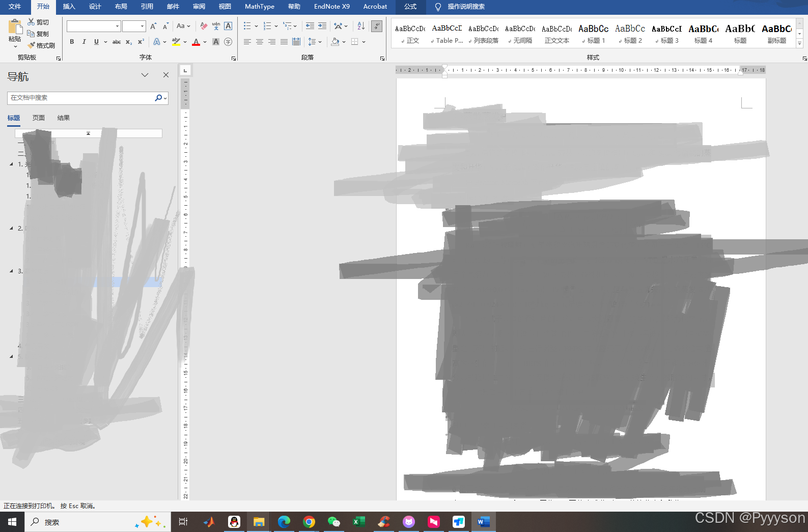Open Windows Start menu
808x532 pixels.
click(x=12, y=522)
